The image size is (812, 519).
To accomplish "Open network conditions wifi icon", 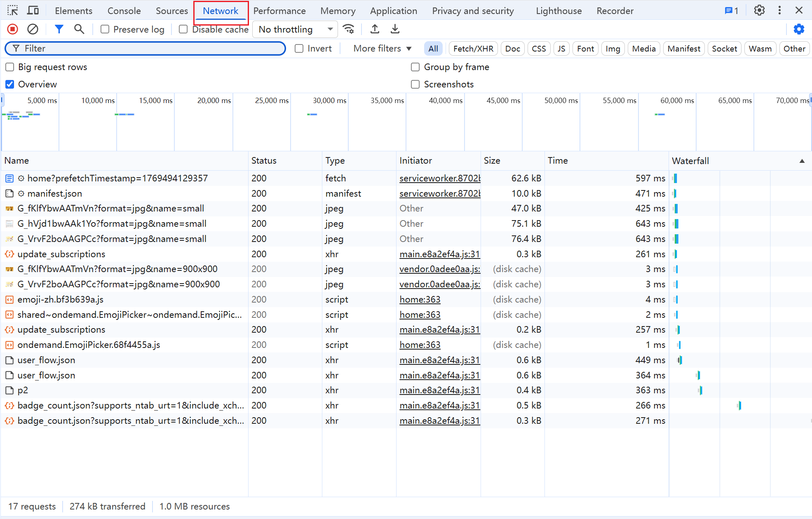I will [x=349, y=29].
